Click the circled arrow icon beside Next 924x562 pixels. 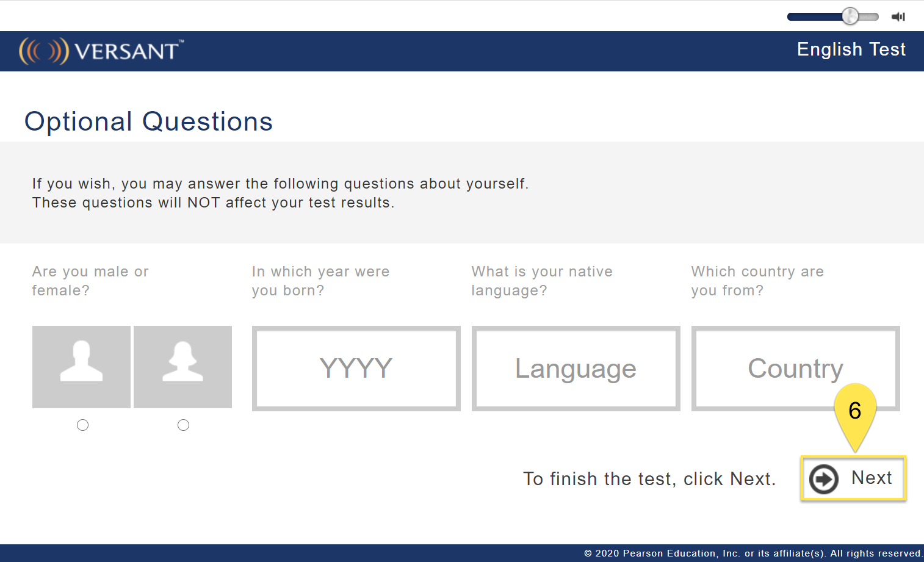pos(824,479)
